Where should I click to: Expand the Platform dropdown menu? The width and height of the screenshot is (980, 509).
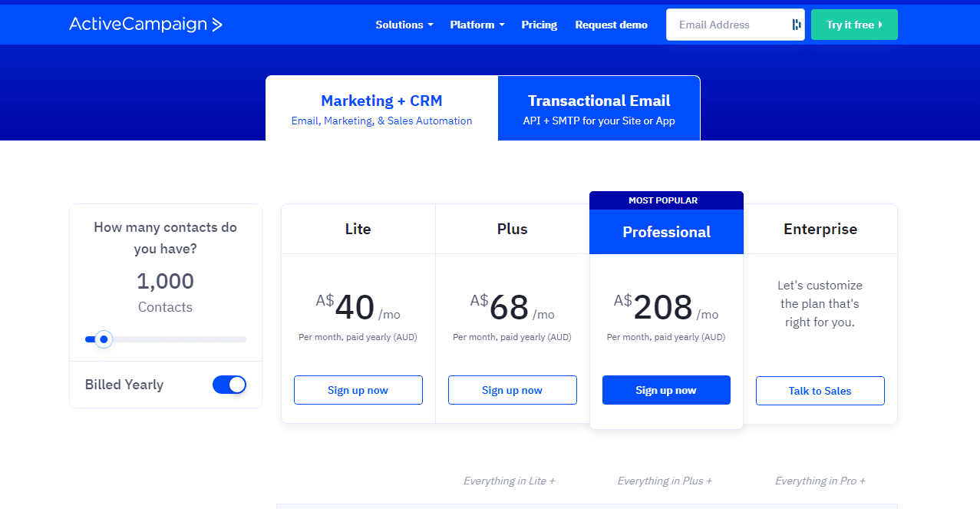pyautogui.click(x=477, y=25)
